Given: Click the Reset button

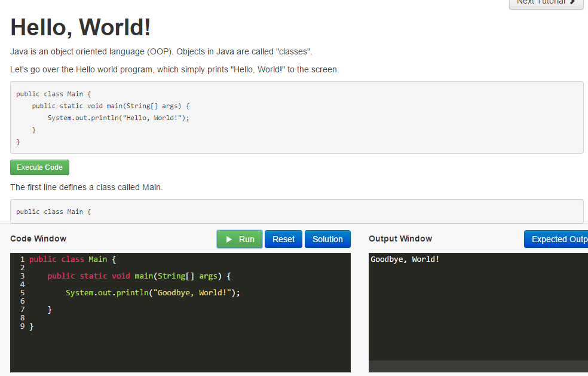Looking at the screenshot, I should click(x=283, y=239).
